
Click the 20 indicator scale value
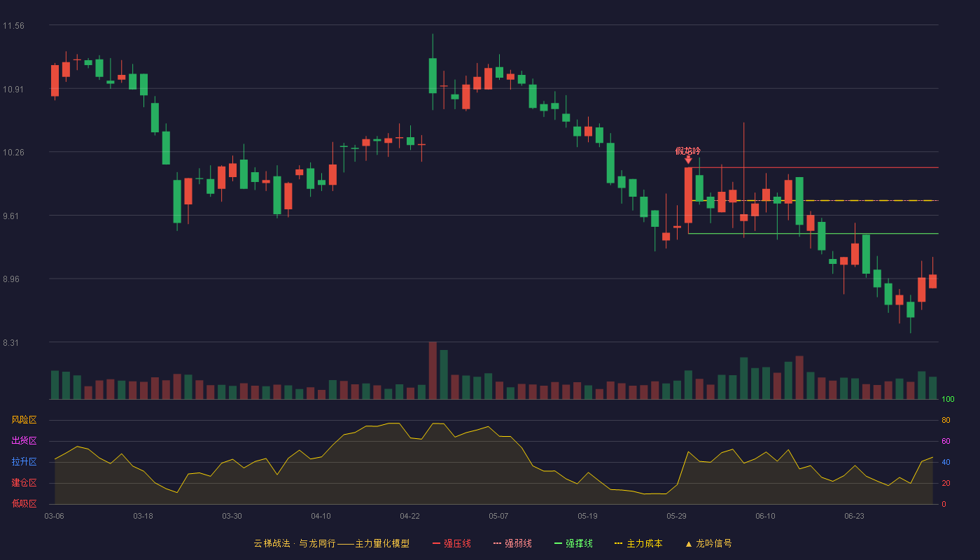(946, 483)
